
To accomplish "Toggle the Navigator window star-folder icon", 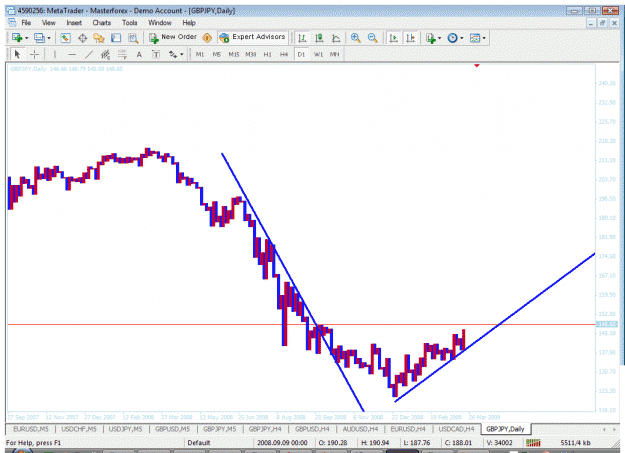I will tap(99, 38).
